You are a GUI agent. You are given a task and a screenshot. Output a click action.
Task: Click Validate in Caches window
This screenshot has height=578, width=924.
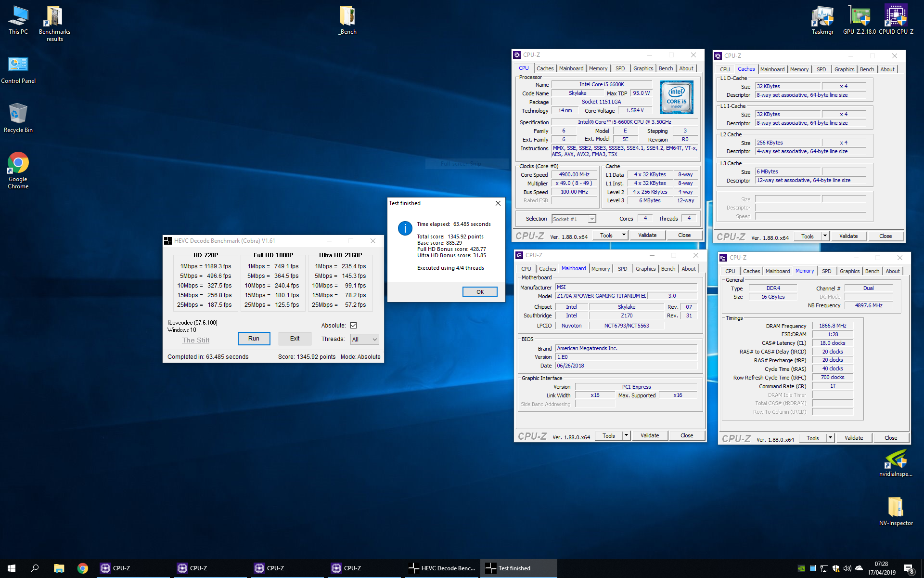point(848,236)
